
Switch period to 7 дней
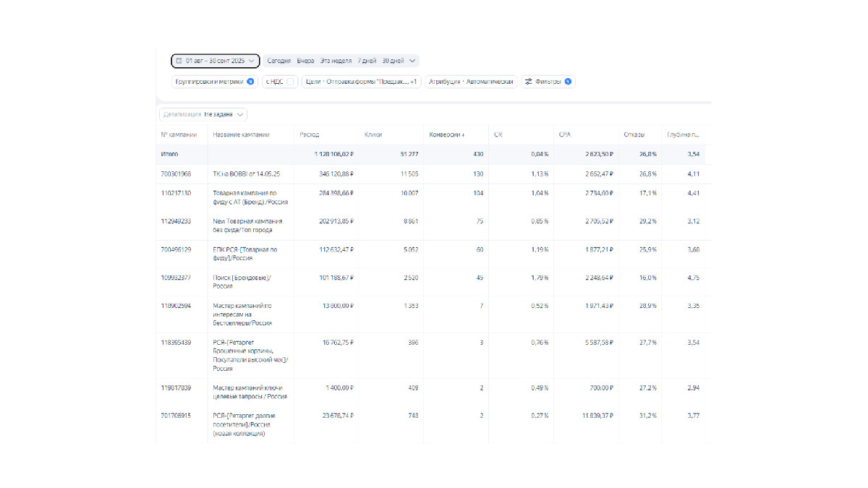coord(367,61)
